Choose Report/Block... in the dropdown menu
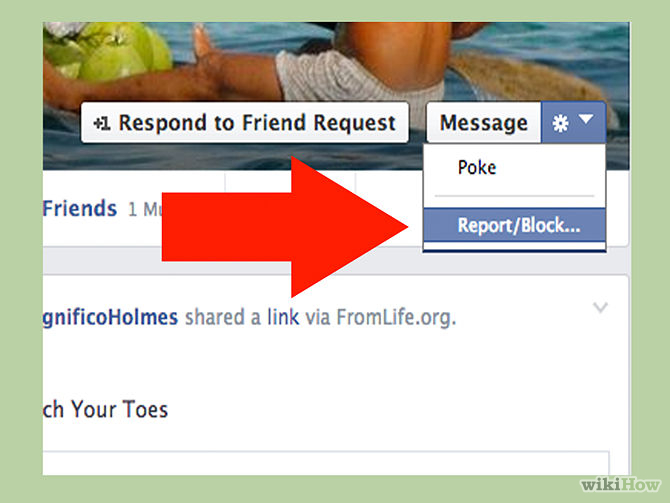 (517, 225)
